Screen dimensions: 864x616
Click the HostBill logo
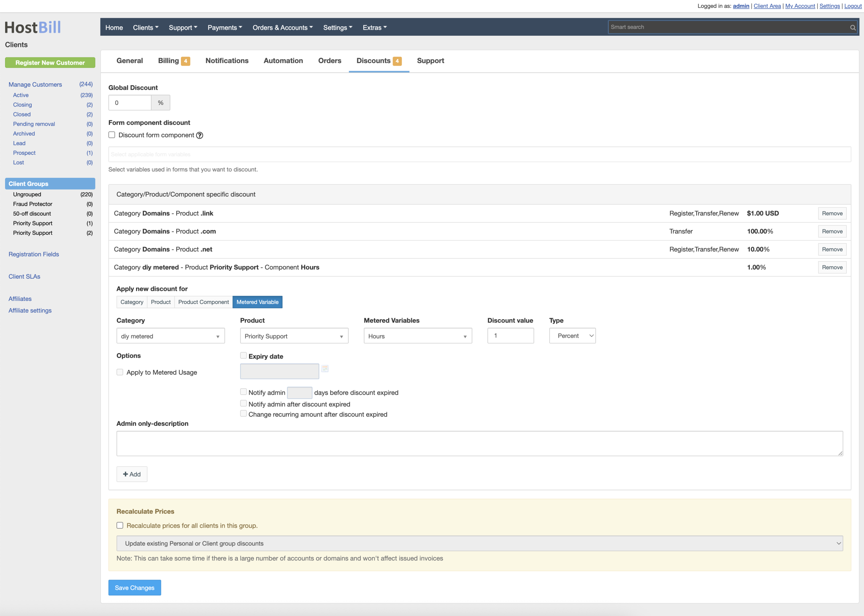pyautogui.click(x=33, y=27)
